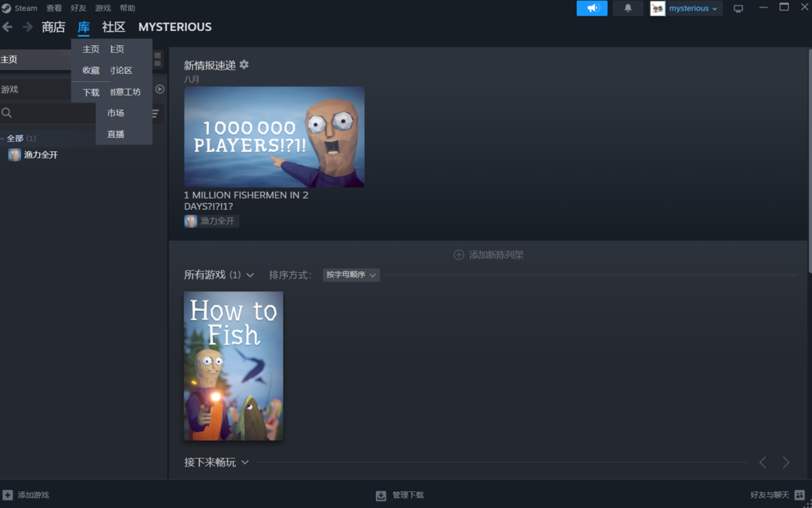Select the 库 tab
The width and height of the screenshot is (812, 508).
(83, 27)
